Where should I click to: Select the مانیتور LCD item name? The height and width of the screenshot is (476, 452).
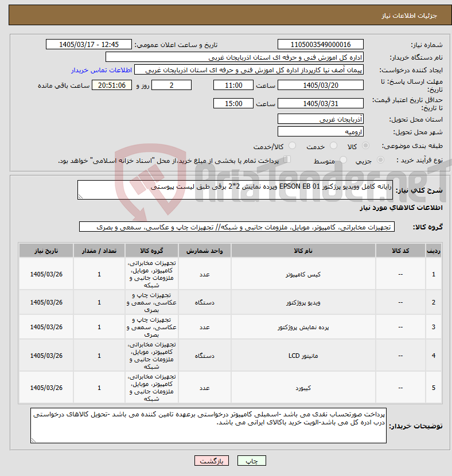point(303,356)
